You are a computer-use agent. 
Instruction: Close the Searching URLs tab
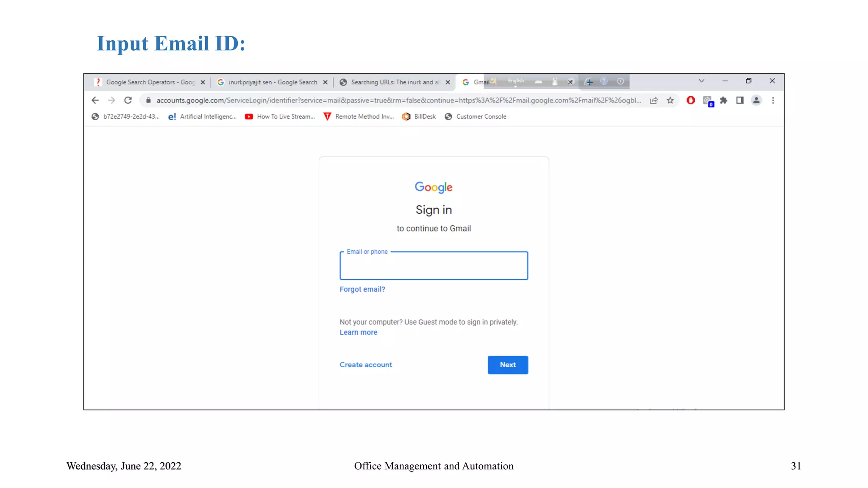coord(448,82)
